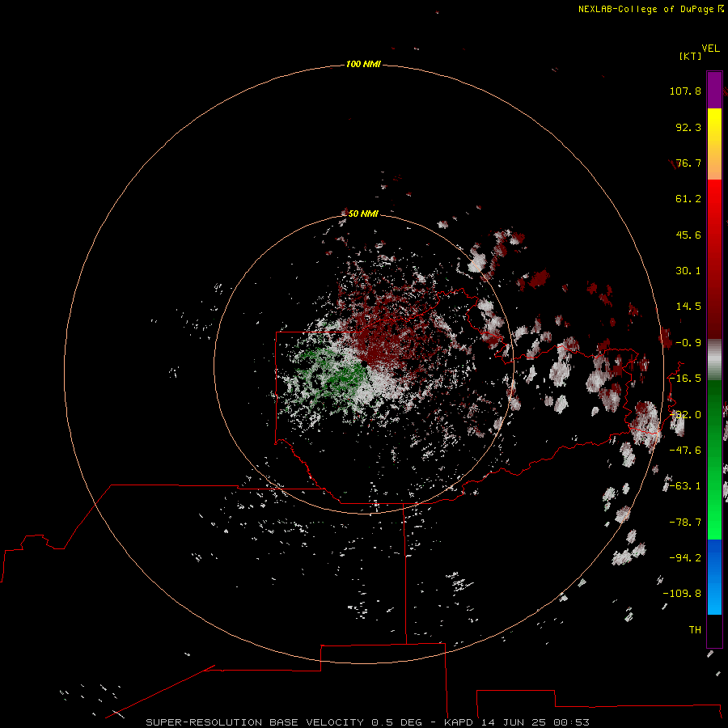This screenshot has width=728, height=728.
Task: Click the 76.7 velocity scale value
Action: [x=688, y=163]
